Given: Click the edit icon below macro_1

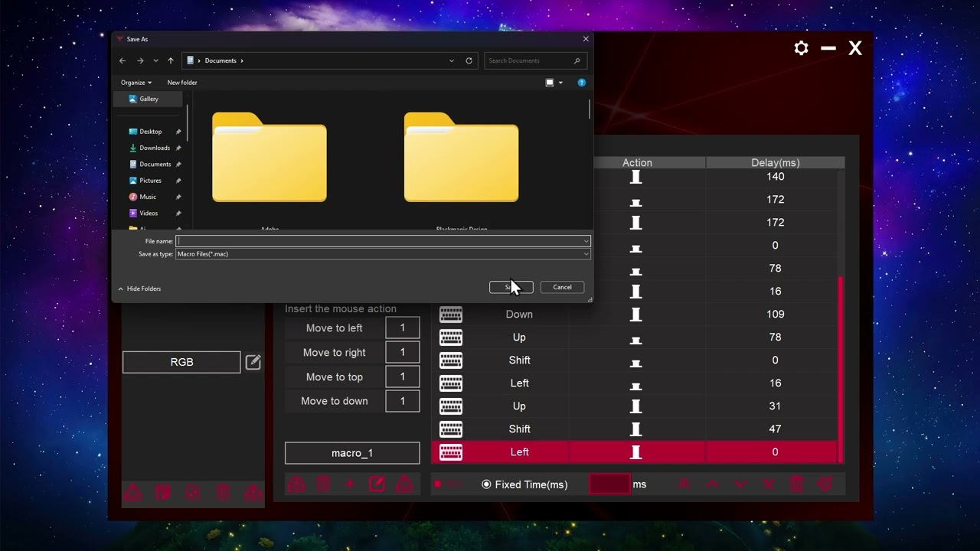Looking at the screenshot, I should coord(377,484).
